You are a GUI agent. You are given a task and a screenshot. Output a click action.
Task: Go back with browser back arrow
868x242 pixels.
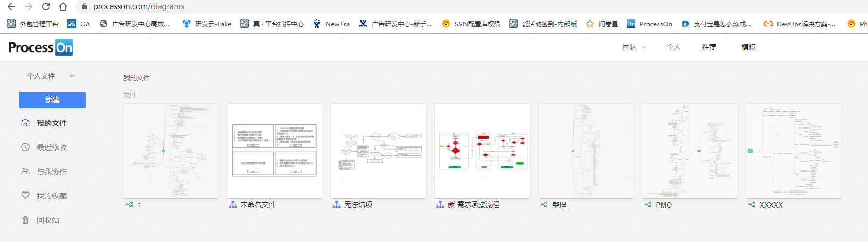[11, 6]
